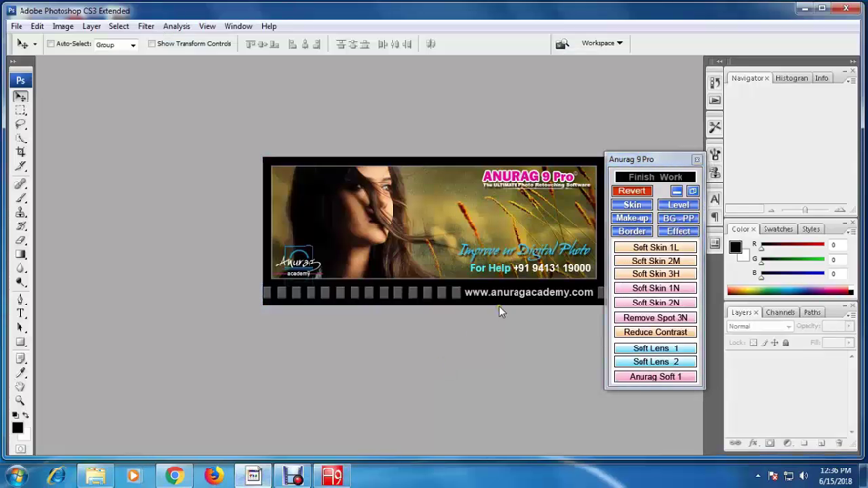Click Finish Work in Anurag panel

tap(655, 177)
